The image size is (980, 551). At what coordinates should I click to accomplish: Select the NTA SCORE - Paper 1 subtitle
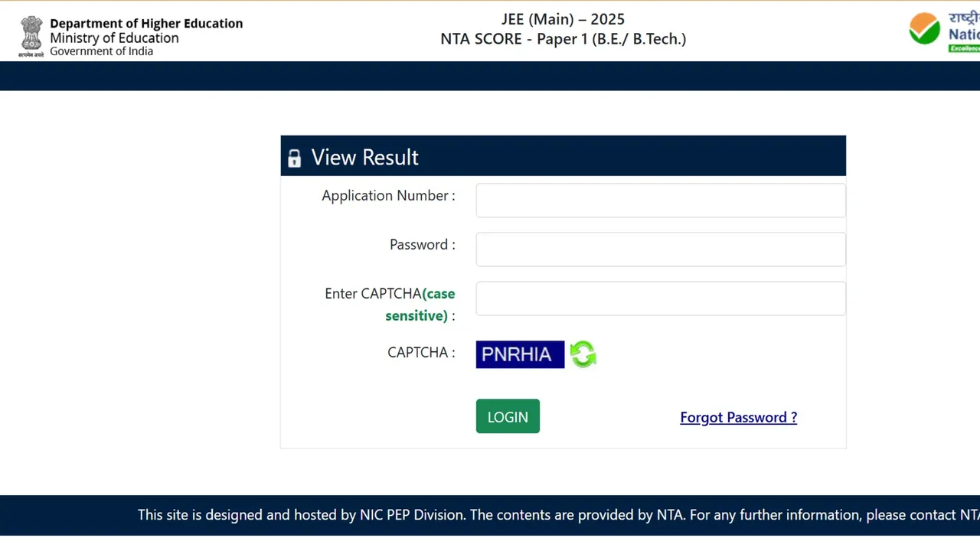(563, 38)
